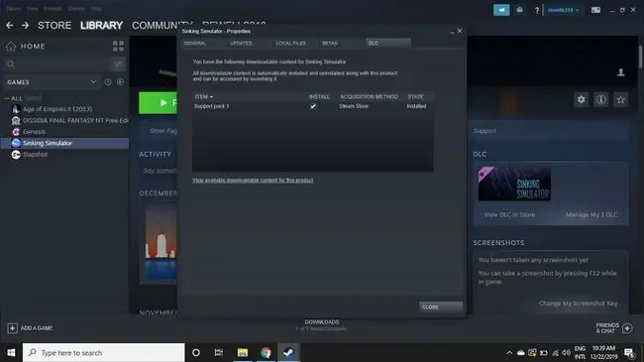The width and height of the screenshot is (644, 362).
Task: Open Cortana circle on taskbar
Action: click(x=196, y=352)
